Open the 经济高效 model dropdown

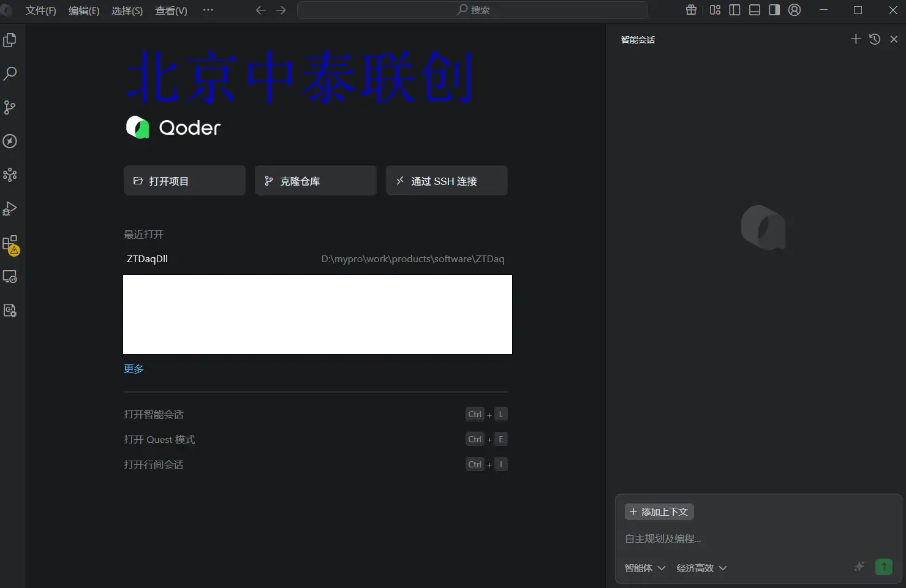pos(701,568)
